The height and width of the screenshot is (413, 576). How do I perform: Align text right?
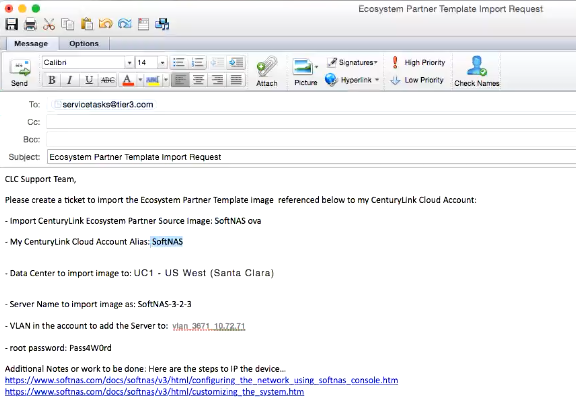pos(217,80)
